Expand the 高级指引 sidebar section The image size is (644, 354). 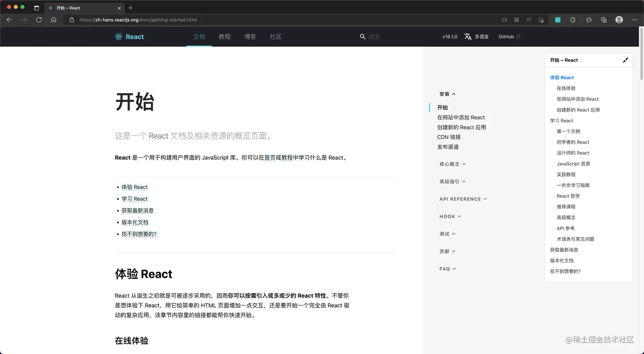point(452,181)
